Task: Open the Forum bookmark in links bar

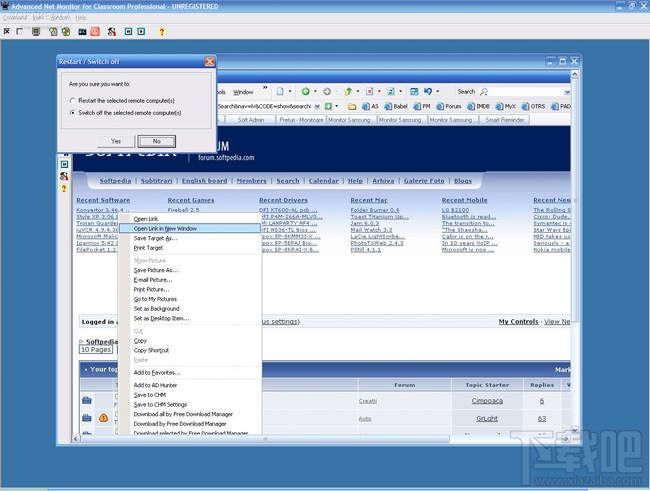Action: point(449,107)
